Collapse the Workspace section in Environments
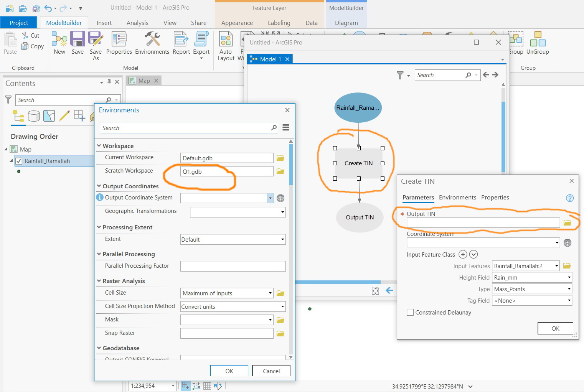The height and width of the screenshot is (392, 584). 99,146
